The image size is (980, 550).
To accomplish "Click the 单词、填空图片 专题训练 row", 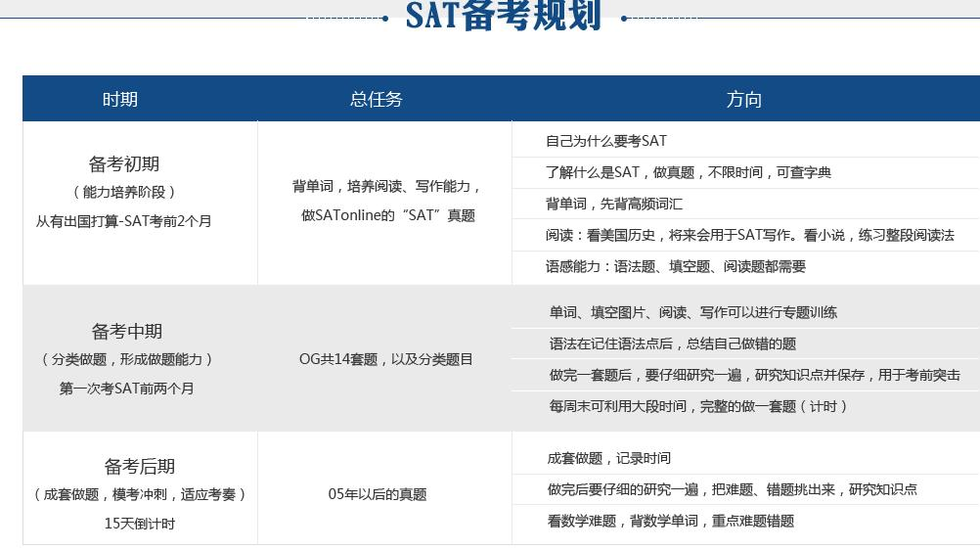I will click(692, 312).
